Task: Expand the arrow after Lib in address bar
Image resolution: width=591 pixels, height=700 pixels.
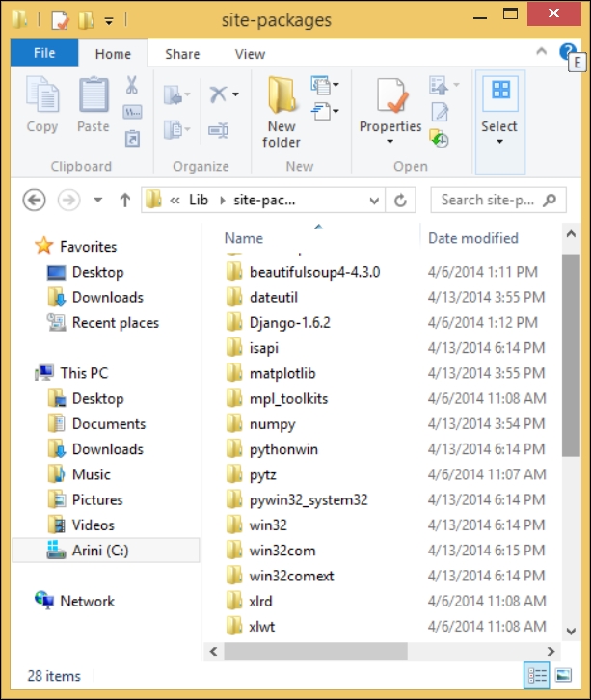Action: [223, 200]
